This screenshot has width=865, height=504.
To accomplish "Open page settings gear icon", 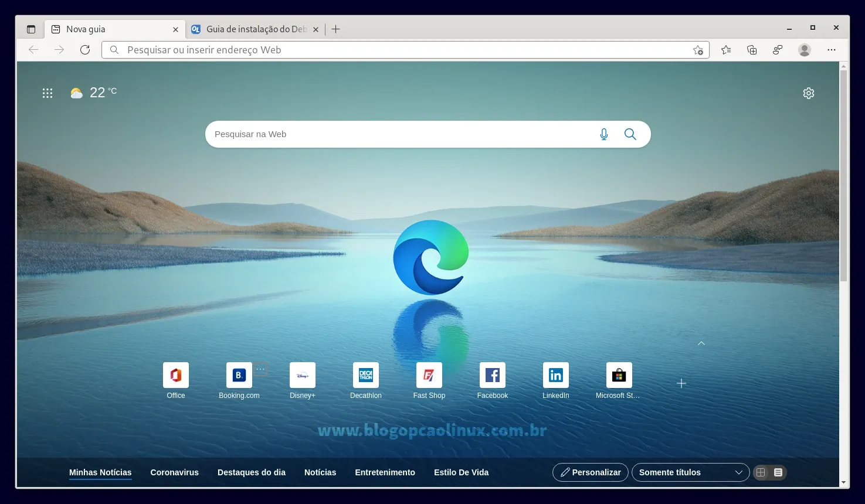I will tap(809, 93).
